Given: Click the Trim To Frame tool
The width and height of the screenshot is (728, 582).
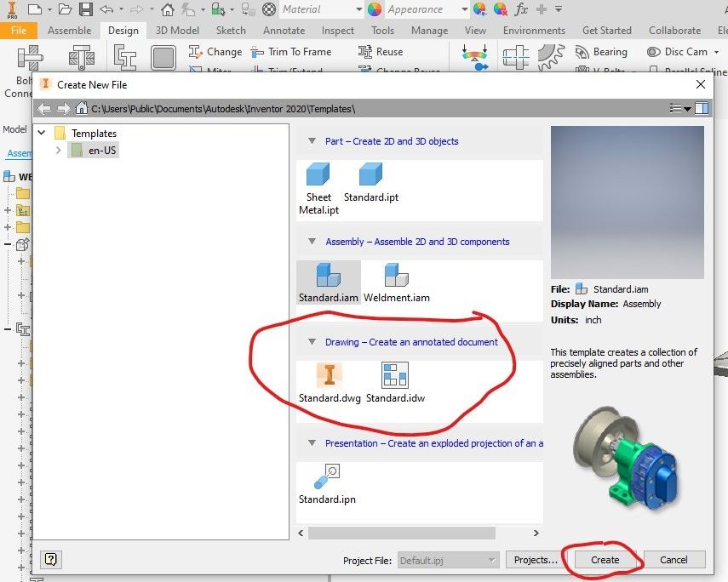Looking at the screenshot, I should (291, 52).
